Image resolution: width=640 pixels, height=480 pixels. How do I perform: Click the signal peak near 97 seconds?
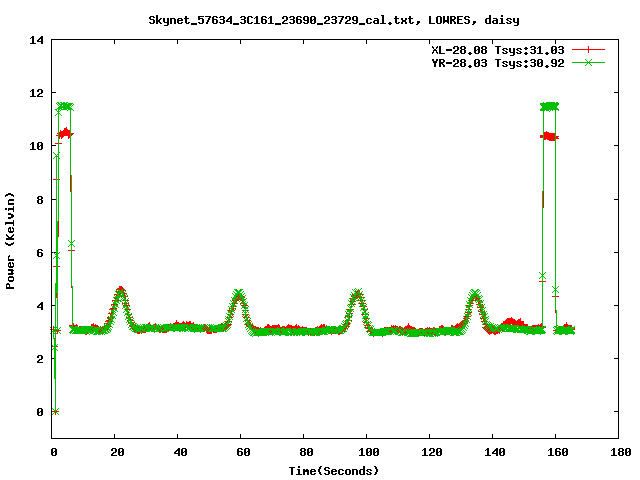(x=357, y=293)
